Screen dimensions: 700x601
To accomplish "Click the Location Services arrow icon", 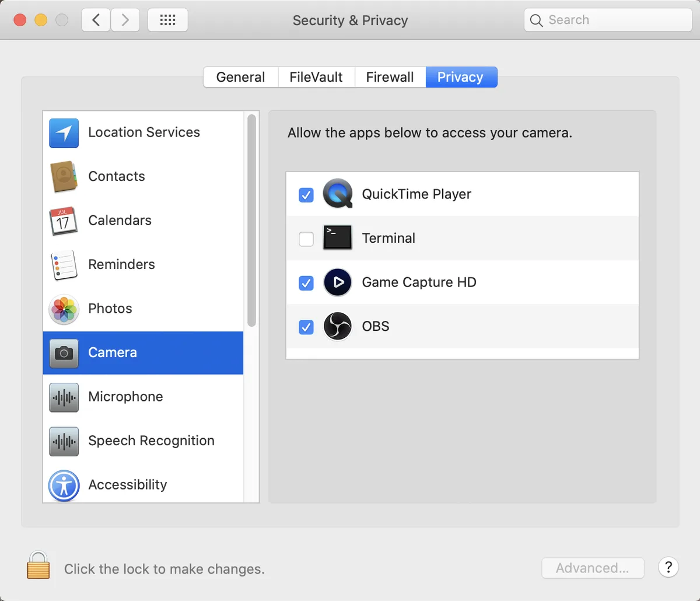I will tap(64, 133).
